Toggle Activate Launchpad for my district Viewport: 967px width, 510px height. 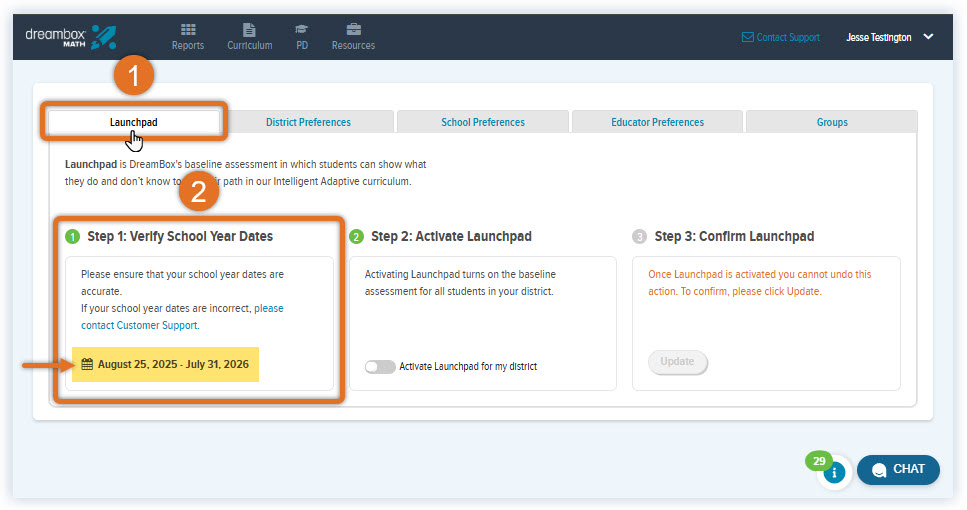coord(380,367)
